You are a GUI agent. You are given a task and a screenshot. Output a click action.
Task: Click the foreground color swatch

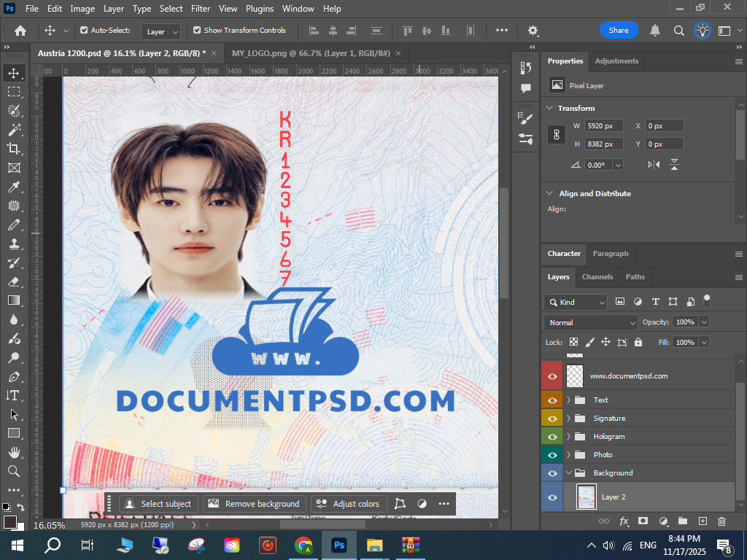(x=10, y=522)
